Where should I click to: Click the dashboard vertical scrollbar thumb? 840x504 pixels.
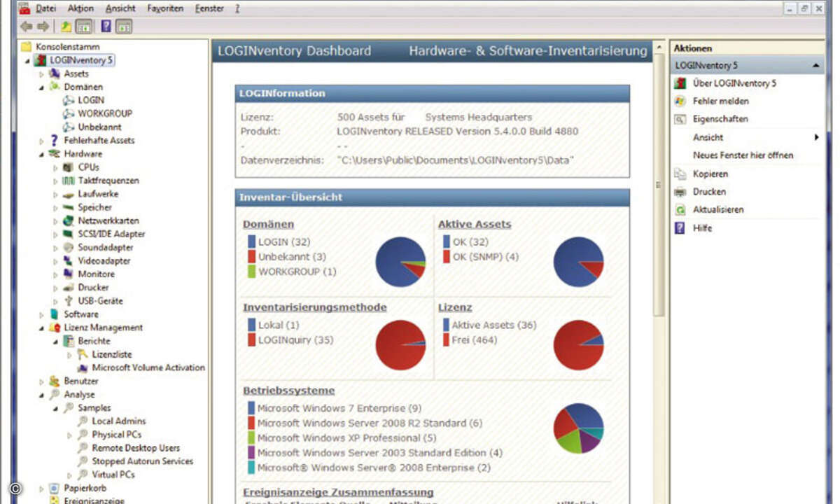tap(658, 185)
